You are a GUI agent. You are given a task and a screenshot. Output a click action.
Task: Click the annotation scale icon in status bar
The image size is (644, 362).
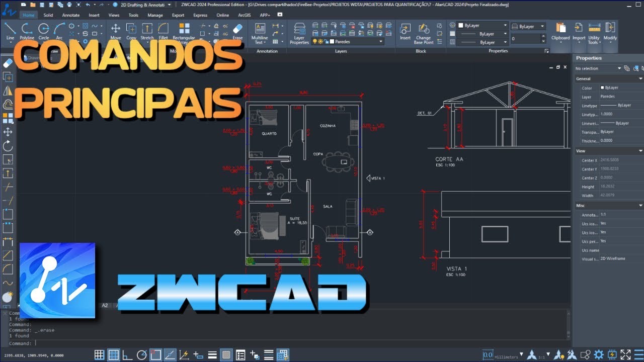[x=532, y=354]
